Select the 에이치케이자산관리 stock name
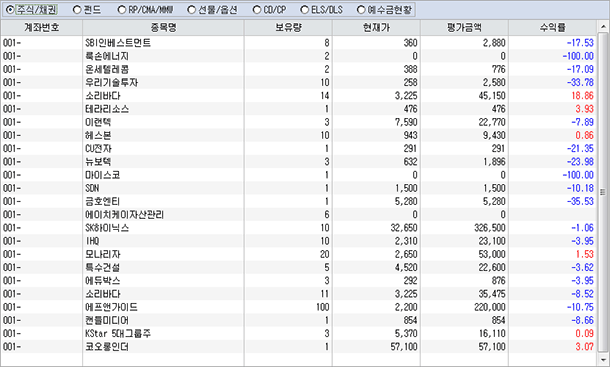 coord(124,215)
